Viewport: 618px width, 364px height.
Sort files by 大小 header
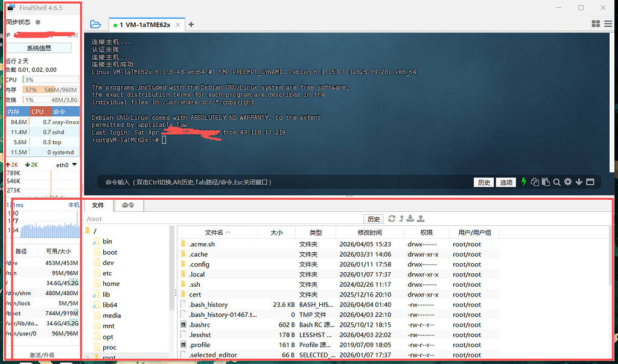(x=276, y=232)
